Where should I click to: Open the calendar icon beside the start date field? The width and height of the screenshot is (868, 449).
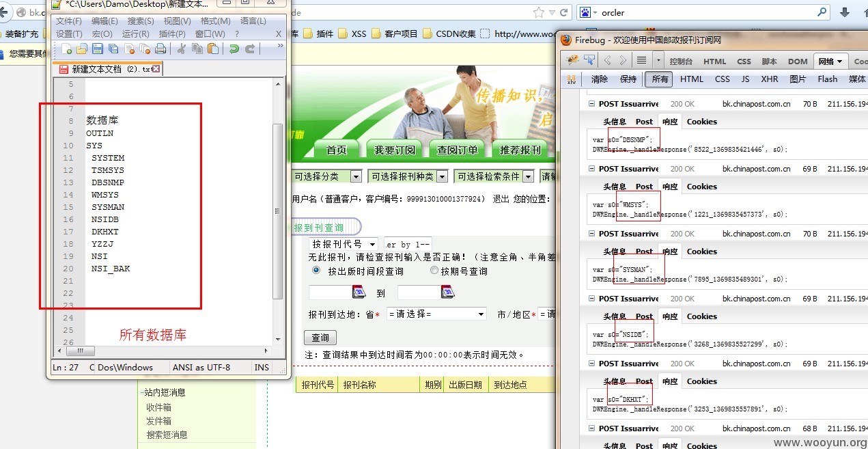(x=359, y=292)
